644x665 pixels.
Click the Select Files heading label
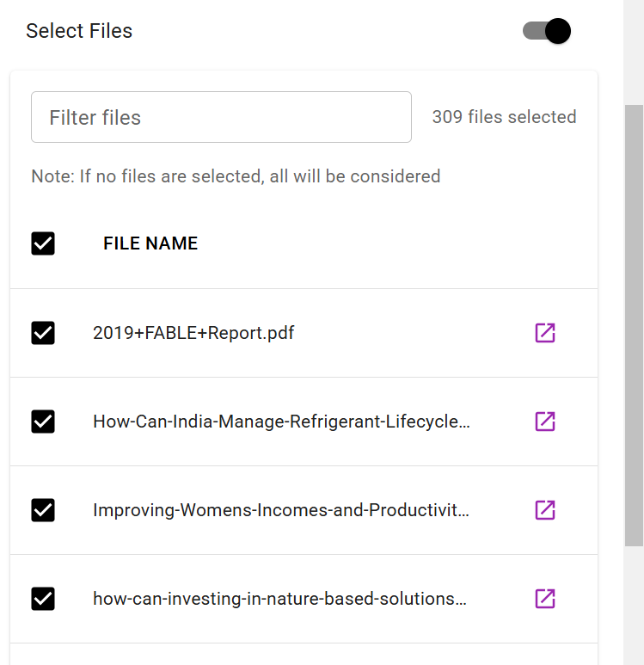point(79,32)
